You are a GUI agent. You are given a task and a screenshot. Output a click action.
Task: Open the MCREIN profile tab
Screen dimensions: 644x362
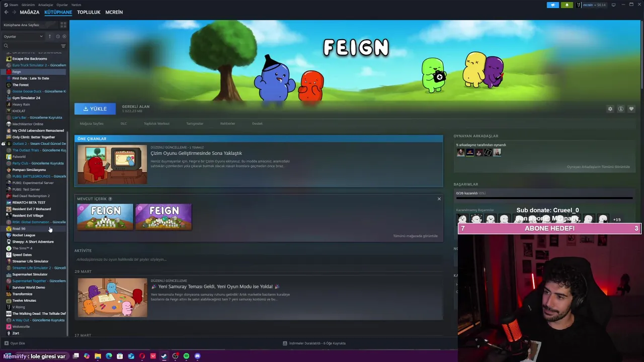click(114, 12)
